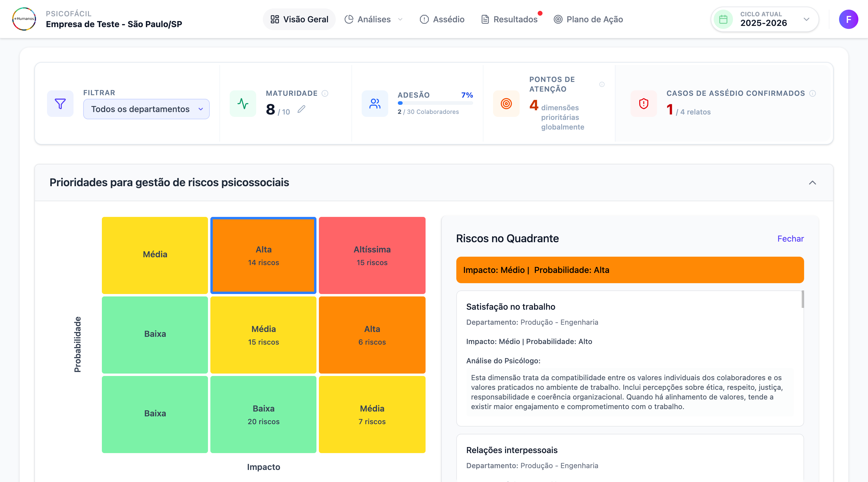Open the Análises menu dropdown
Viewport: 868px width, 482px height.
tap(374, 19)
